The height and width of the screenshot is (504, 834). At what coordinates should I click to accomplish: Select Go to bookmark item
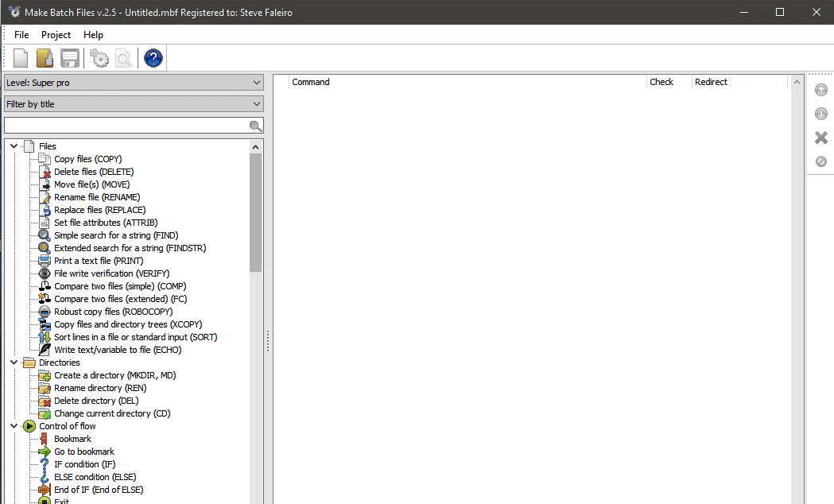click(84, 452)
